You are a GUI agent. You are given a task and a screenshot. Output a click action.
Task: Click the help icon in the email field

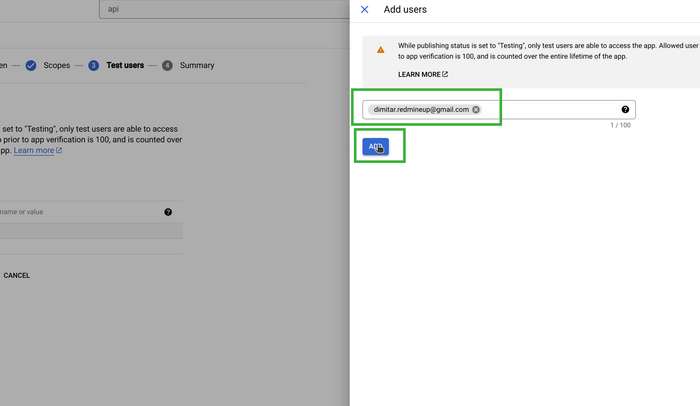pos(625,109)
